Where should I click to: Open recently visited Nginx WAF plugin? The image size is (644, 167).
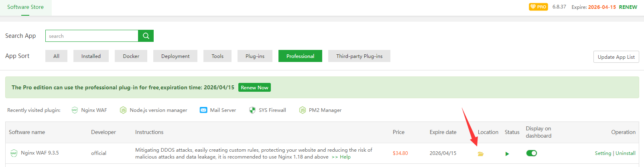(x=93, y=110)
